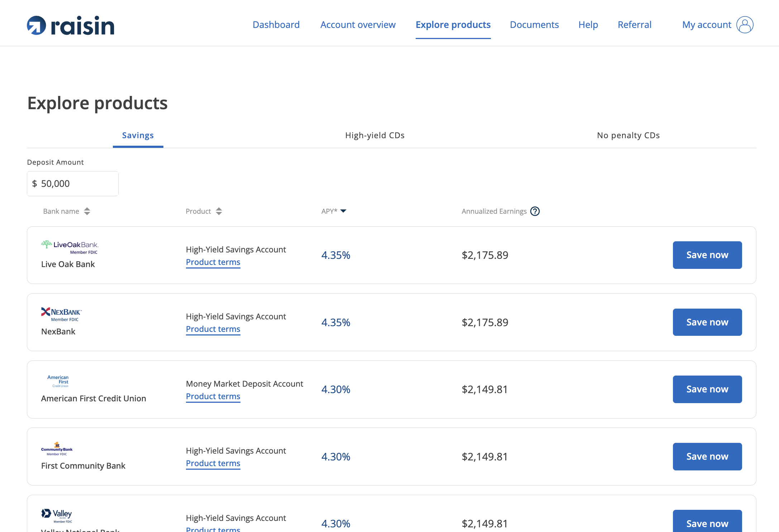Click the Deposit Amount input field
This screenshot has height=532, width=779.
73,184
